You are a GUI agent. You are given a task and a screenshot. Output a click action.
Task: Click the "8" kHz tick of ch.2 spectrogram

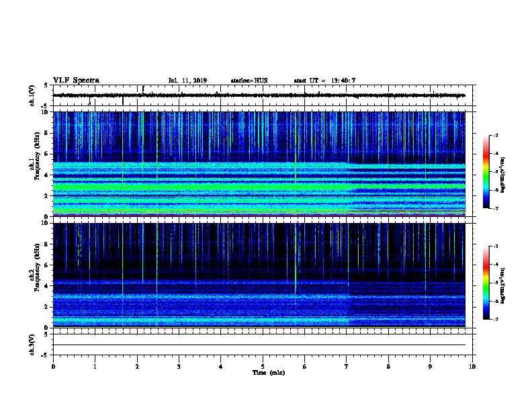coord(48,244)
